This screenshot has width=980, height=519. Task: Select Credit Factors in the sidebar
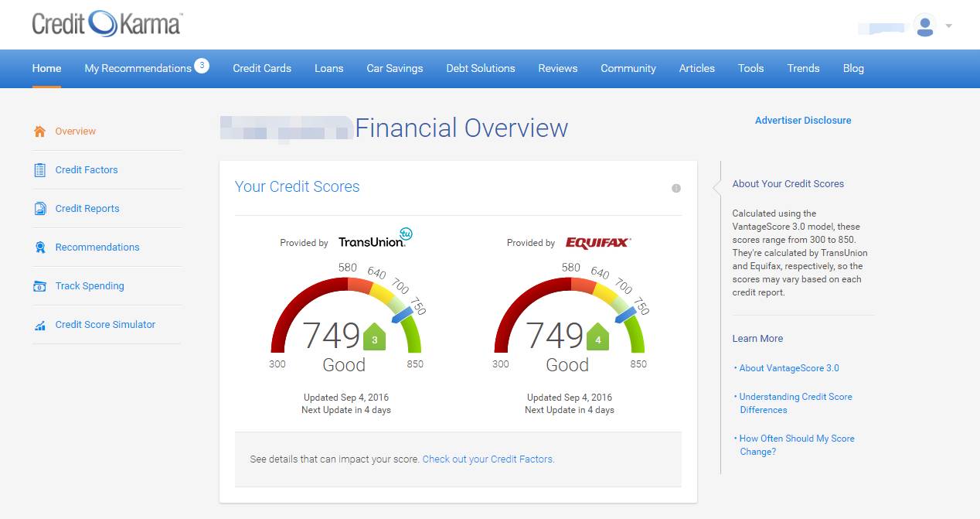pos(87,170)
